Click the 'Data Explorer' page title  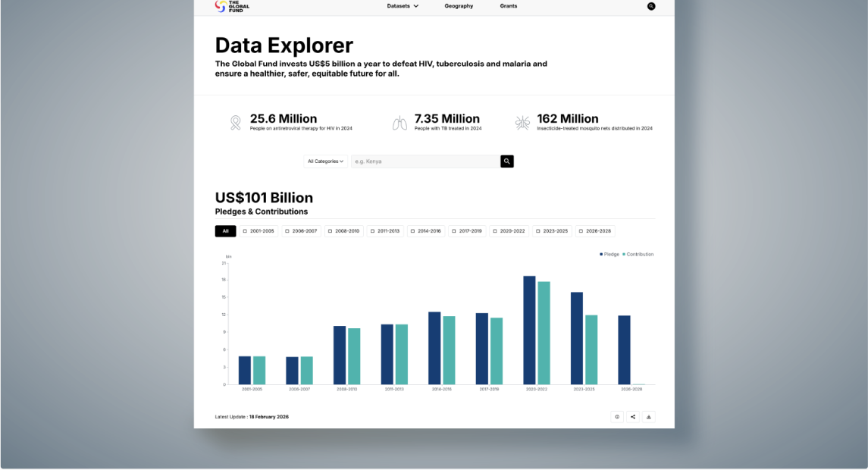tap(284, 45)
